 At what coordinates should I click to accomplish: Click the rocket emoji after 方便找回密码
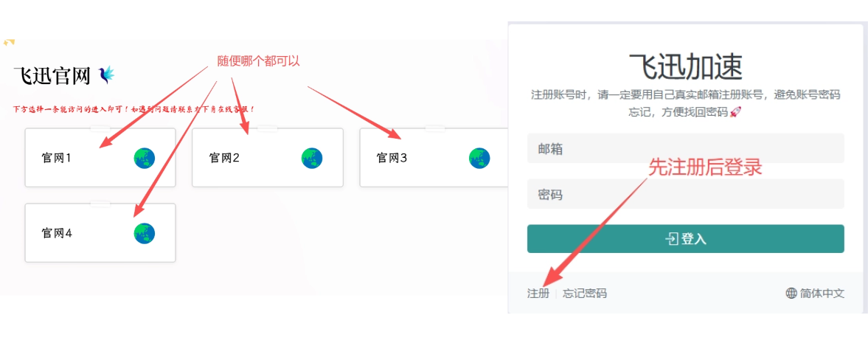[x=735, y=112]
